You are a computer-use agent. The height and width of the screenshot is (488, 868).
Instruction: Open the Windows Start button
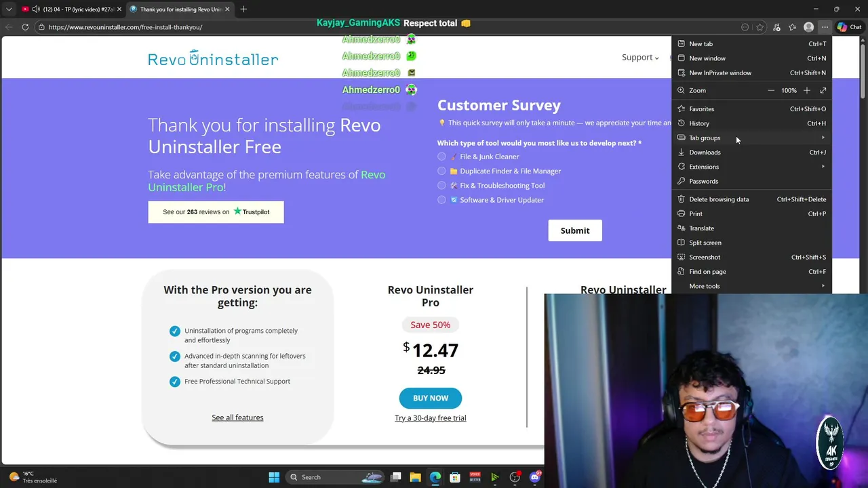tap(274, 477)
